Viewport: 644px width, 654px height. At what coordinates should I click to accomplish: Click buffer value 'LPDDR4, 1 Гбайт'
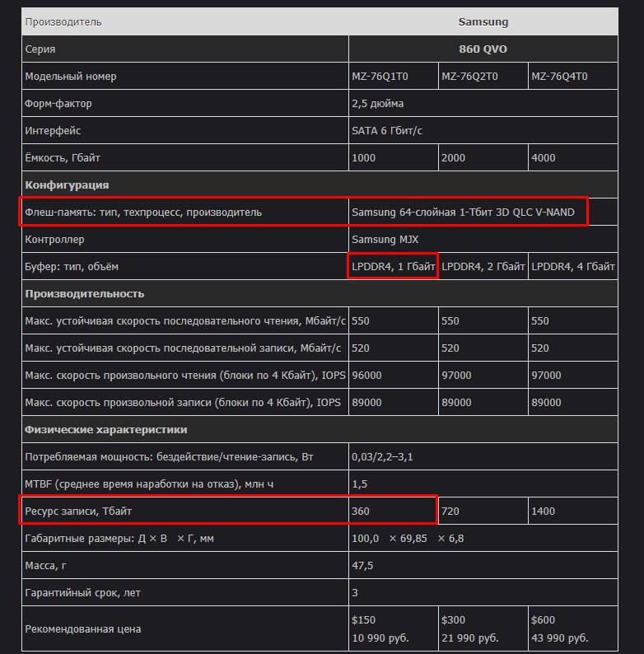tap(394, 267)
